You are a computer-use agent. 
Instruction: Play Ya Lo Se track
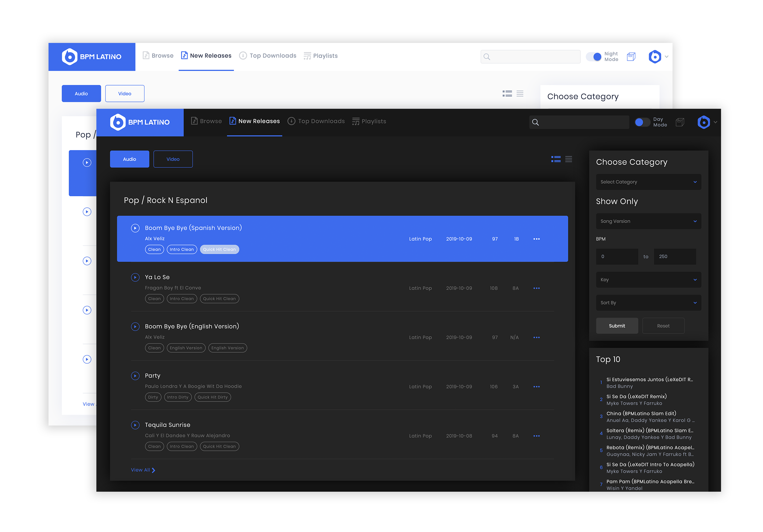(135, 277)
